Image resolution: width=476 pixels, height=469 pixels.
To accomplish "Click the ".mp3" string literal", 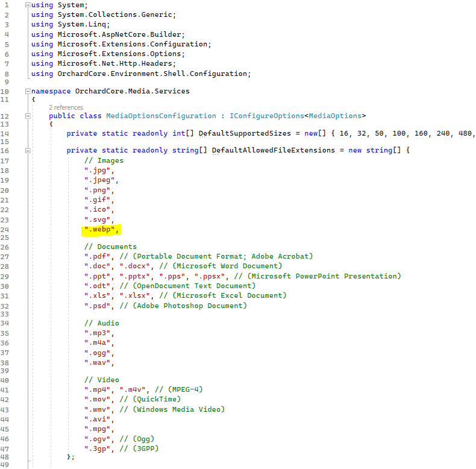I will click(97, 333).
